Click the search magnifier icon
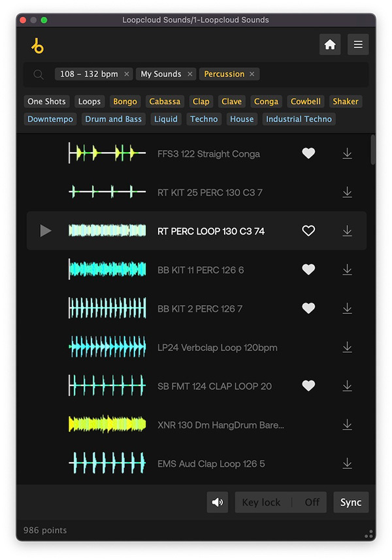 pyautogui.click(x=39, y=74)
